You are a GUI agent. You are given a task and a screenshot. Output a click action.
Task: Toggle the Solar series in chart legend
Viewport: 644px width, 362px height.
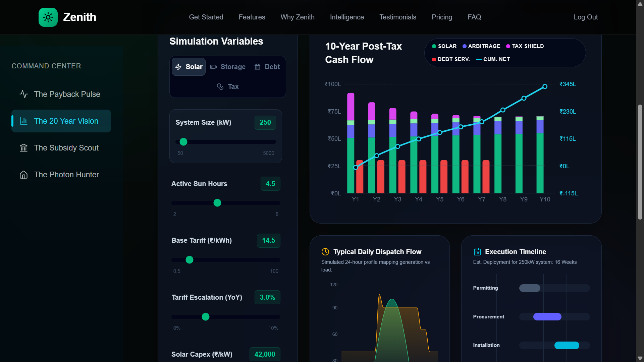pyautogui.click(x=444, y=46)
